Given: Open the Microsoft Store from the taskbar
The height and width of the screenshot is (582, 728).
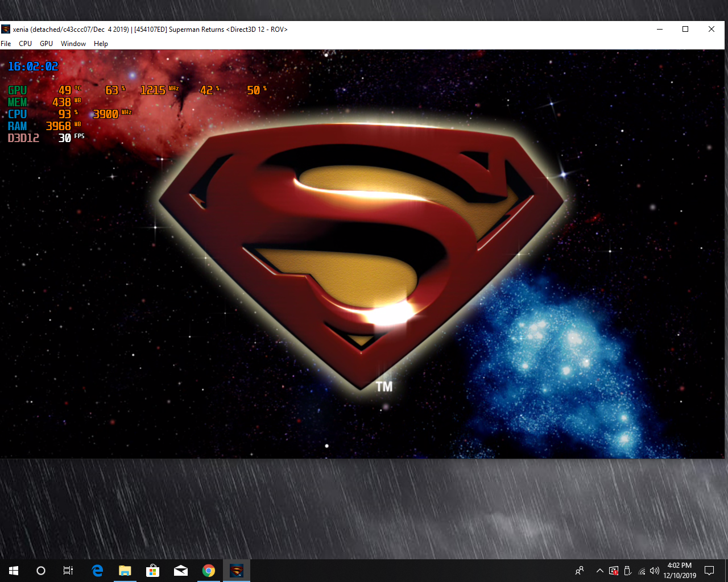Looking at the screenshot, I should point(152,571).
